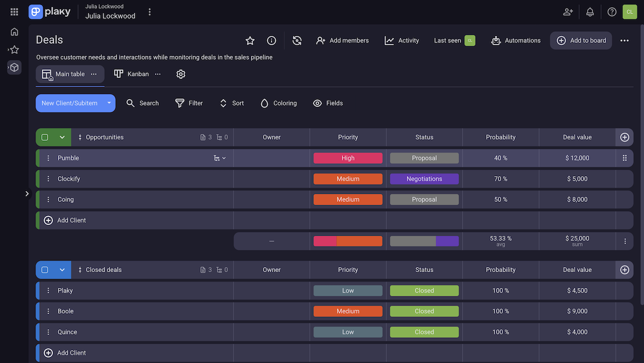Open the Main table tab options menu

(x=94, y=74)
